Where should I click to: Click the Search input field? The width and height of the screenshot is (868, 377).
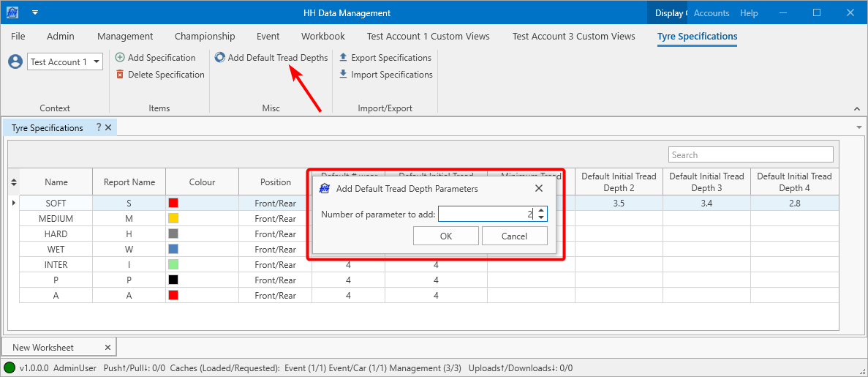point(750,154)
